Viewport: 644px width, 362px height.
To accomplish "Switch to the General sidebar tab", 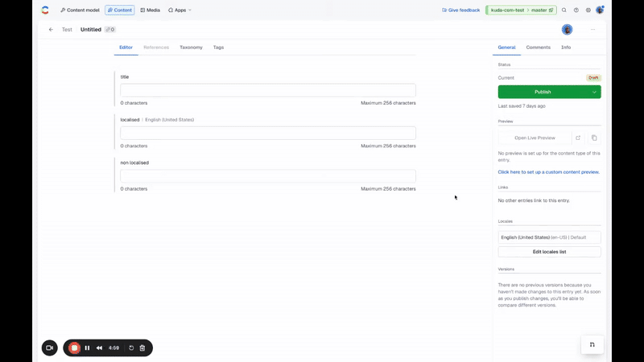I will click(506, 47).
